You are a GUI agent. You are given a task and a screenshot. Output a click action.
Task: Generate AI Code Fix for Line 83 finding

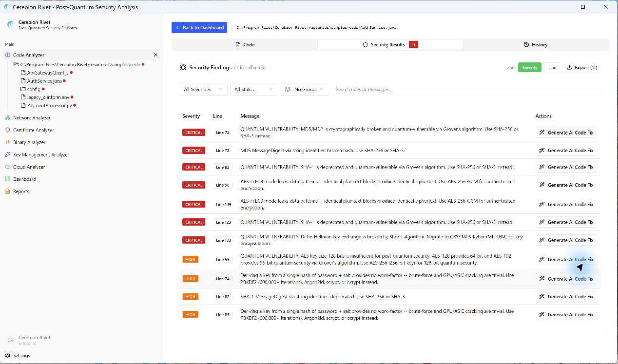click(566, 315)
